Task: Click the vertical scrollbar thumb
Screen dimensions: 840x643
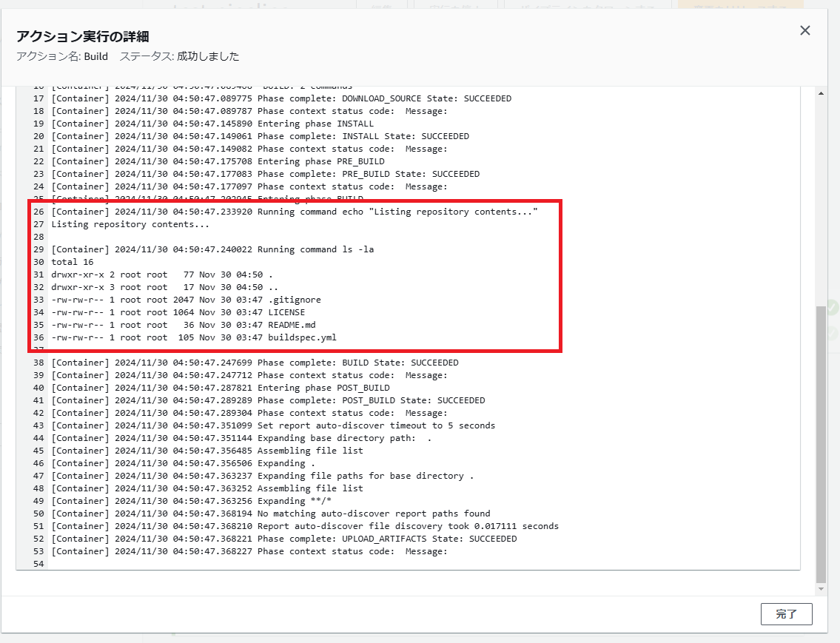Action: click(821, 445)
